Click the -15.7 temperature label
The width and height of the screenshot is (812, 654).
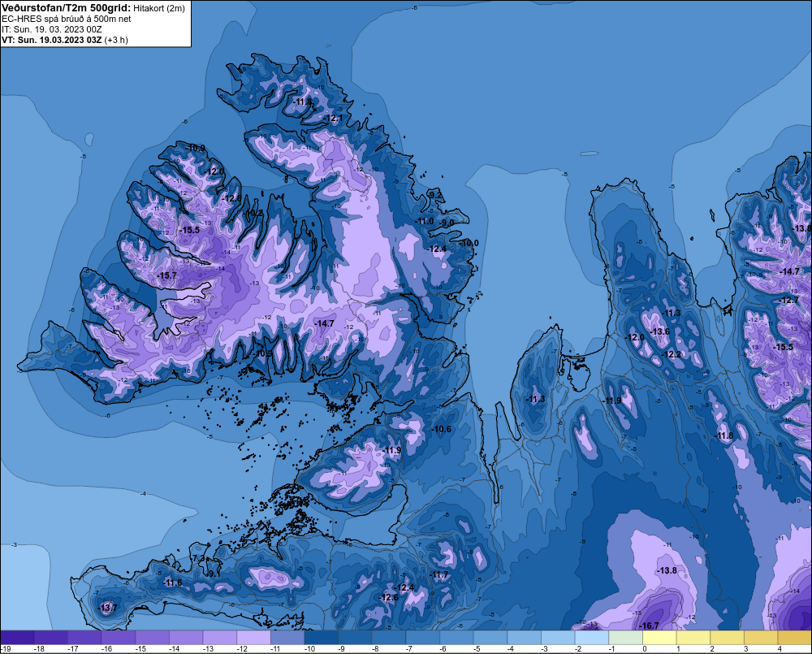[167, 275]
